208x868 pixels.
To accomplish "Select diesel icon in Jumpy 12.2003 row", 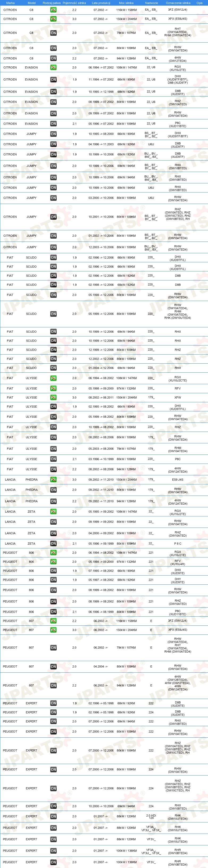I will pyautogui.click(x=53, y=247).
